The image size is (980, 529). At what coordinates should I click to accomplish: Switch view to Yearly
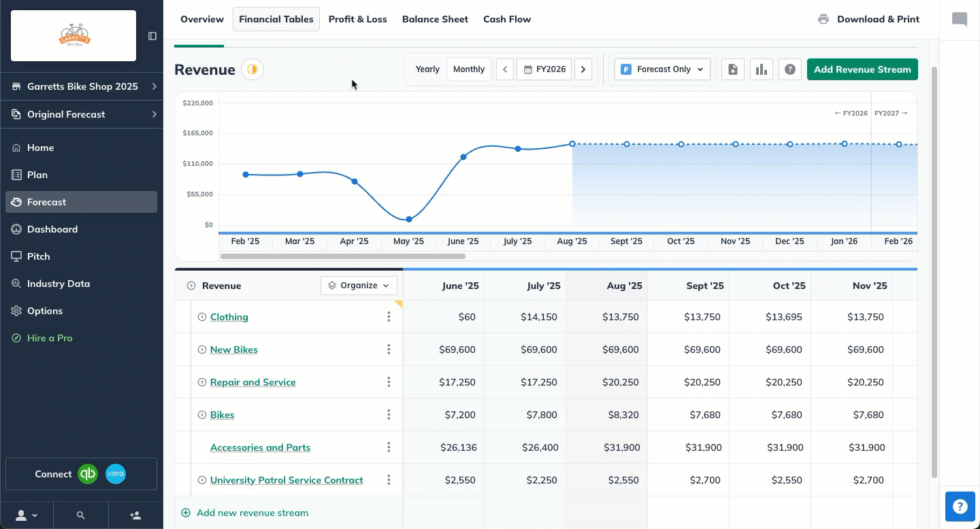(x=427, y=69)
